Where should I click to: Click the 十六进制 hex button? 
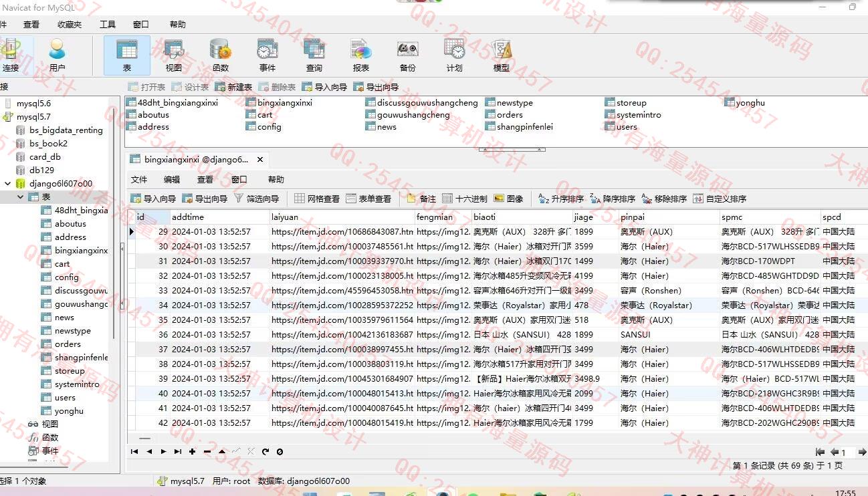[465, 199]
